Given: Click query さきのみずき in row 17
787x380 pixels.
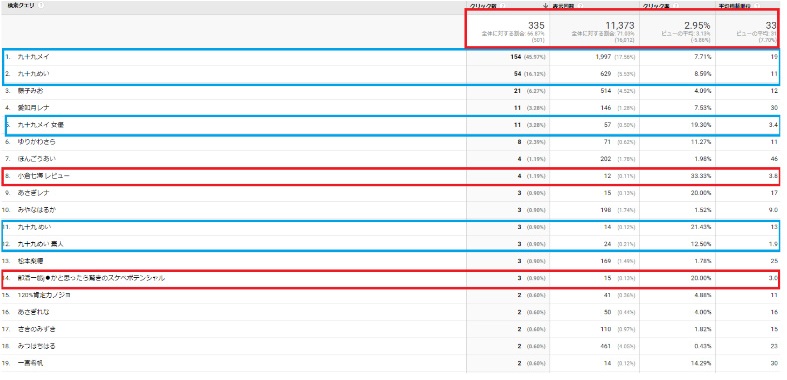Looking at the screenshot, I should pos(36,329).
